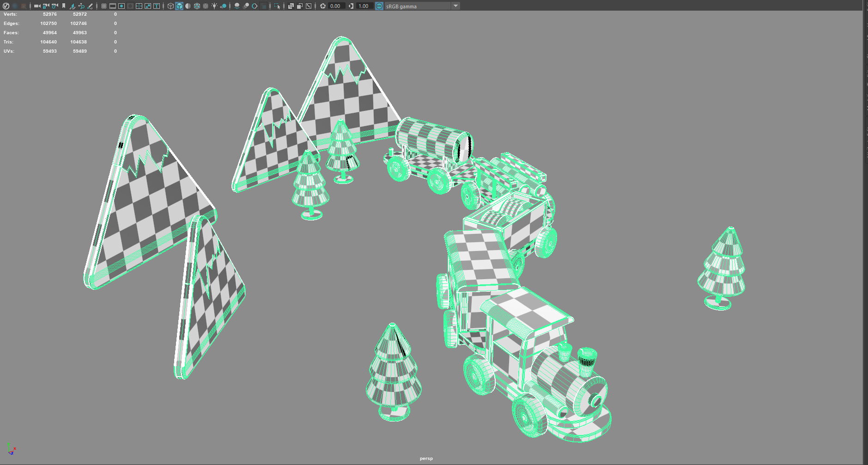
Task: Toggle the Safe Title 'T' icon
Action: click(157, 6)
